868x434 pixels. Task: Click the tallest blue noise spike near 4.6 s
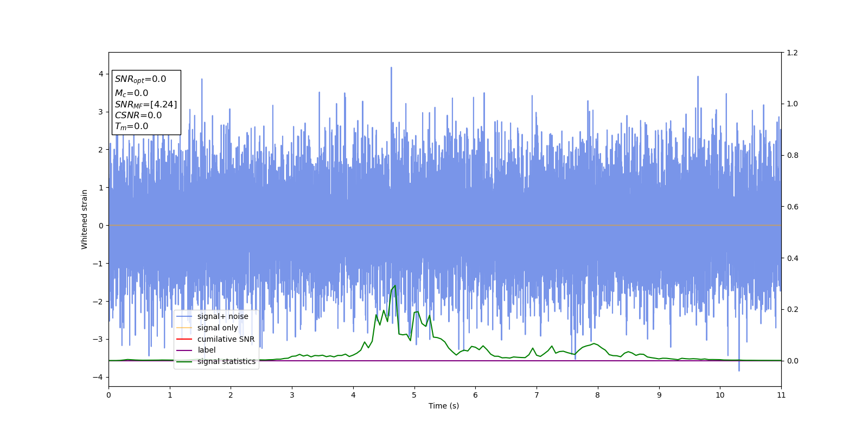[x=391, y=68]
